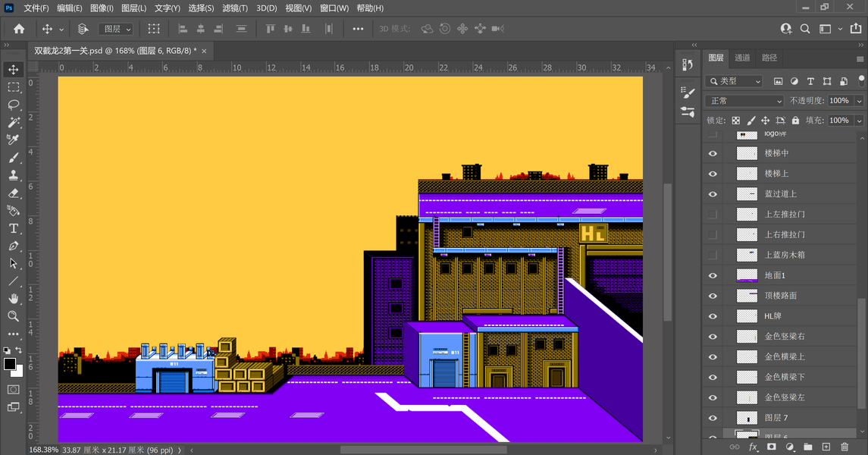The image size is (868, 455).
Task: Hide the 地面1 layer
Action: pyautogui.click(x=713, y=276)
